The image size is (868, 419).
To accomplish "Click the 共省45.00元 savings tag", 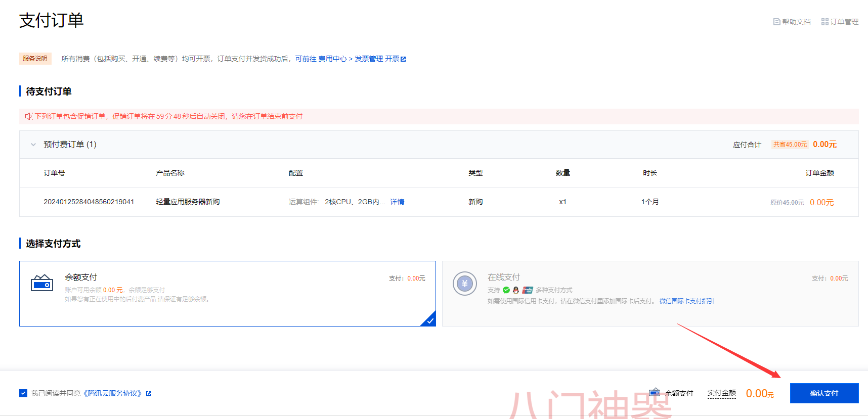I will coord(790,145).
